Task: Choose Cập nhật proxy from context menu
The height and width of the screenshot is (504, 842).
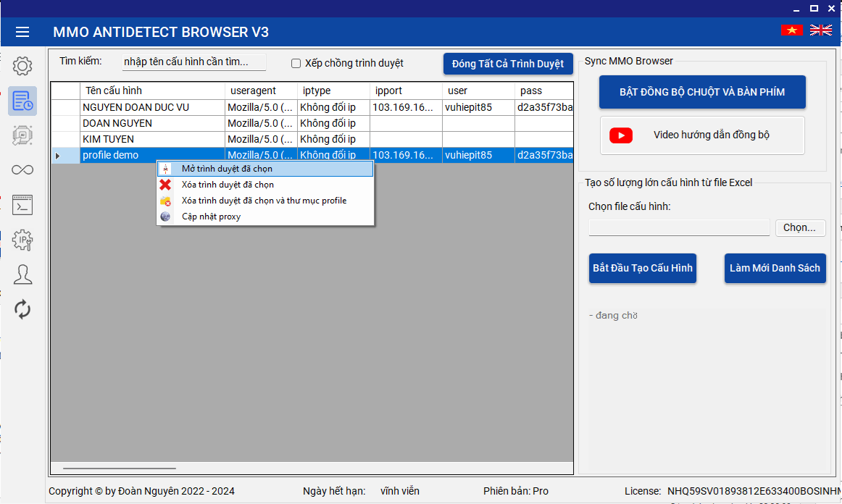Action: coord(265,217)
